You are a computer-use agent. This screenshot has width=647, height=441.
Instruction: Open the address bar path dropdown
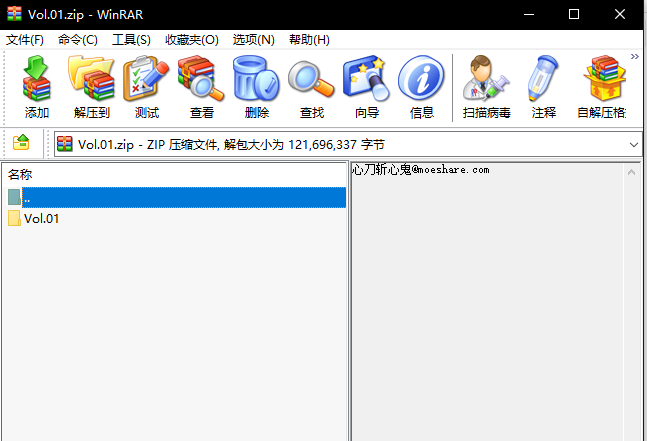(x=634, y=145)
